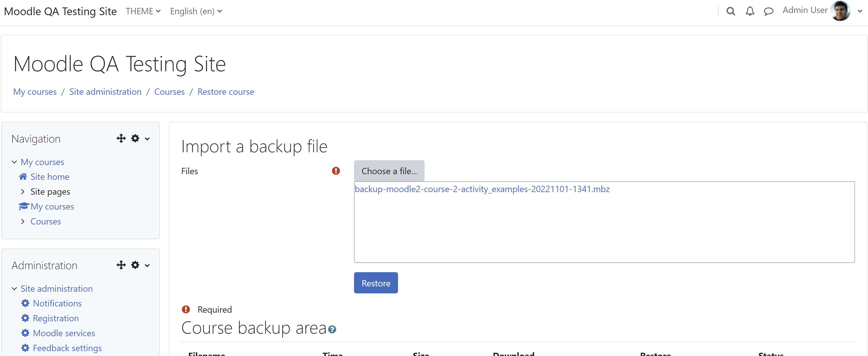Collapse the Site administration tree chevron
The image size is (868, 356).
click(x=14, y=289)
